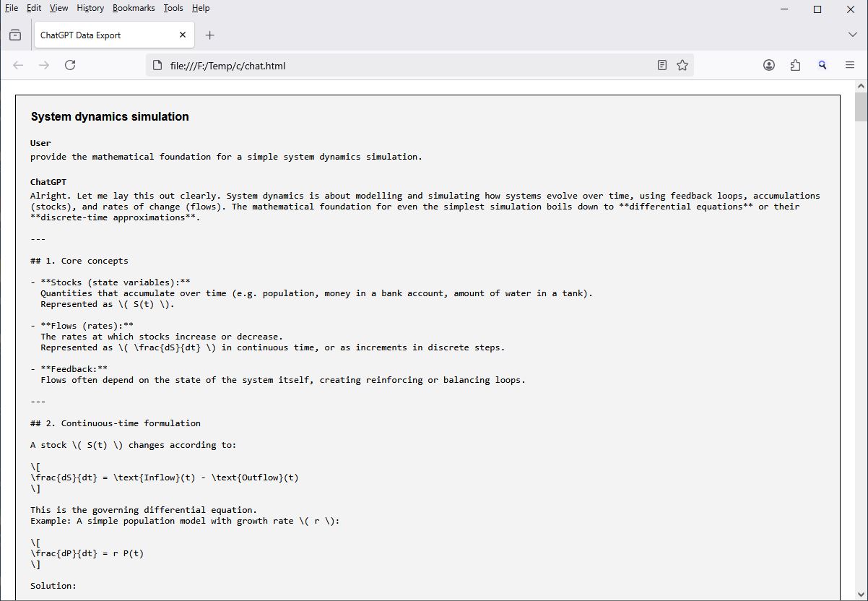Screen dimensions: 868x601
Task: Open a new tab with plus button
Action: (209, 35)
